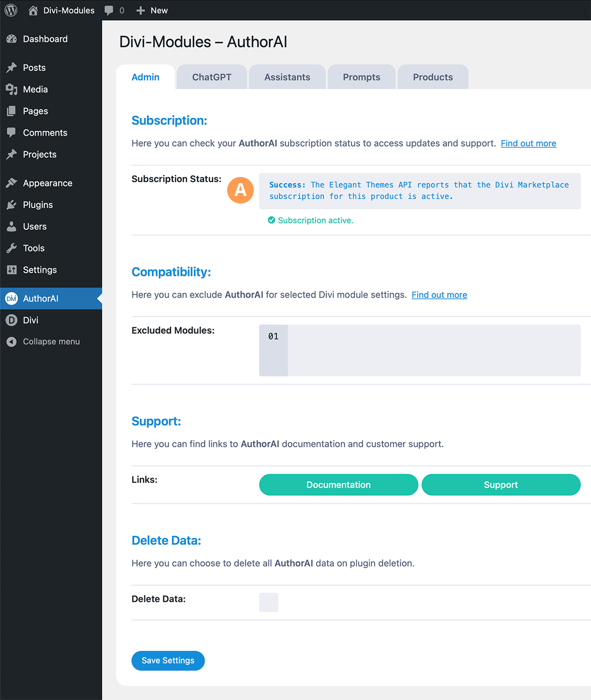The width and height of the screenshot is (591, 700).
Task: Open the Support button
Action: 501,485
